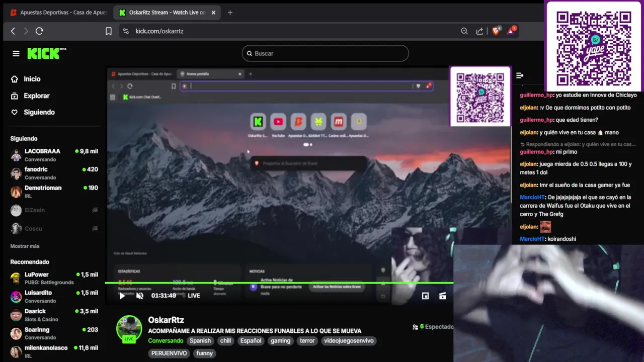The width and height of the screenshot is (644, 362).
Task: Click OskarRtz streamer avatar
Action: pos(129,328)
